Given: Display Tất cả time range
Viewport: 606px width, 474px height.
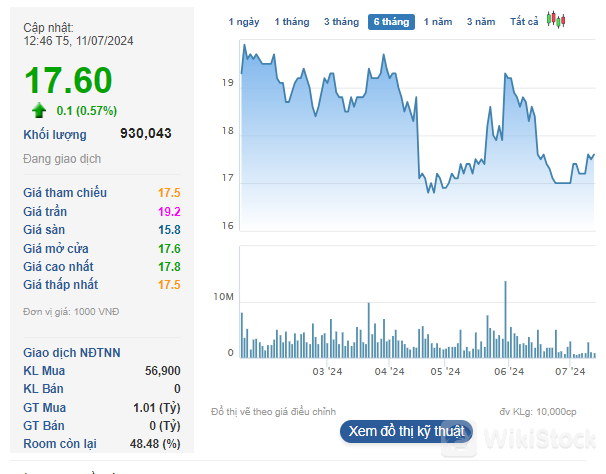Looking at the screenshot, I should 524,21.
